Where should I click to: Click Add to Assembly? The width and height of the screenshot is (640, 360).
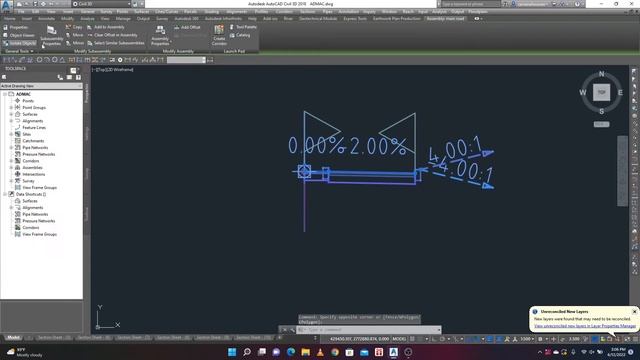click(x=106, y=27)
